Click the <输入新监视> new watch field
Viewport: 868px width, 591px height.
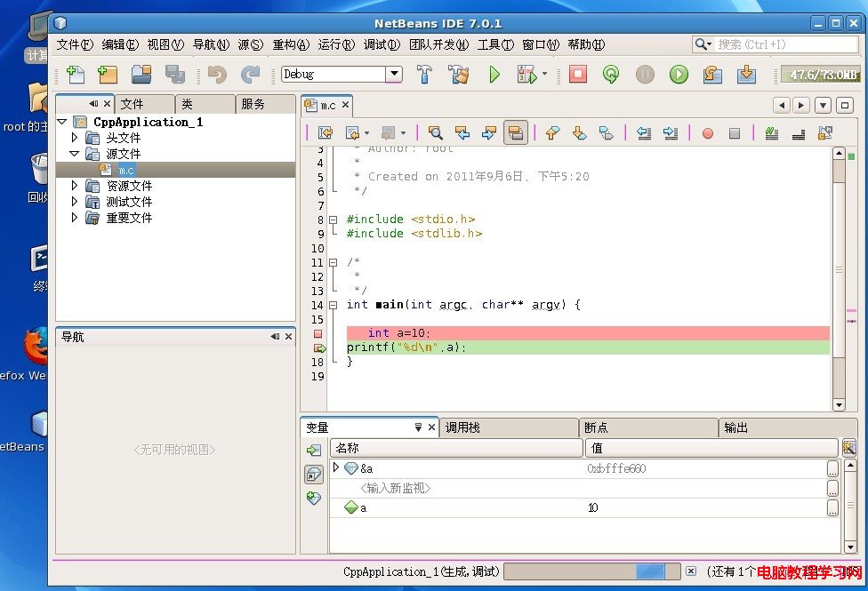[395, 488]
